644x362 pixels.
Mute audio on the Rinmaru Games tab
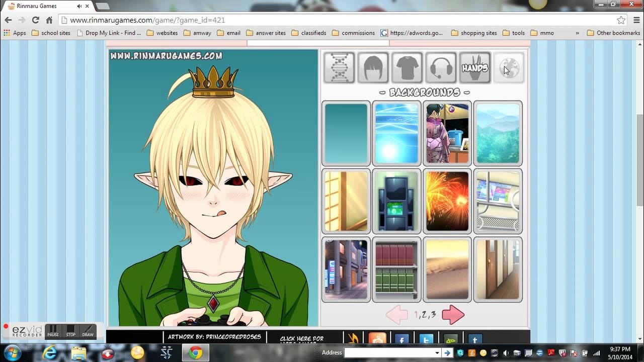coord(80,6)
